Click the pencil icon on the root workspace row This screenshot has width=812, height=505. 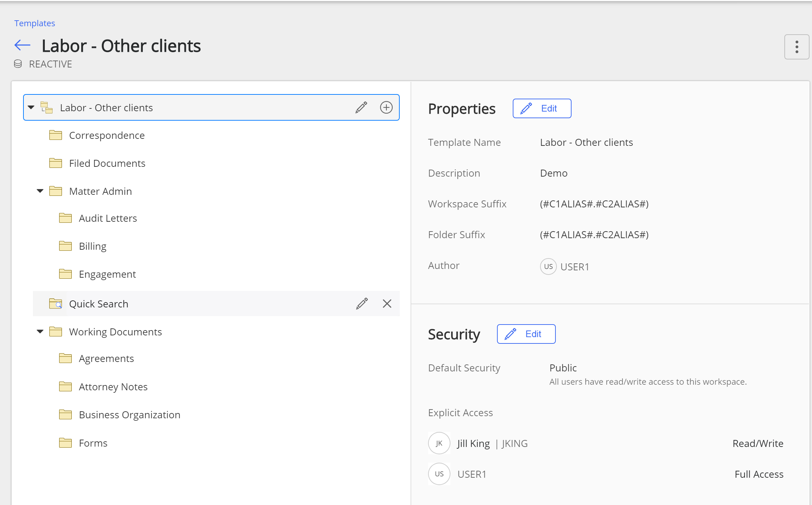coord(361,107)
